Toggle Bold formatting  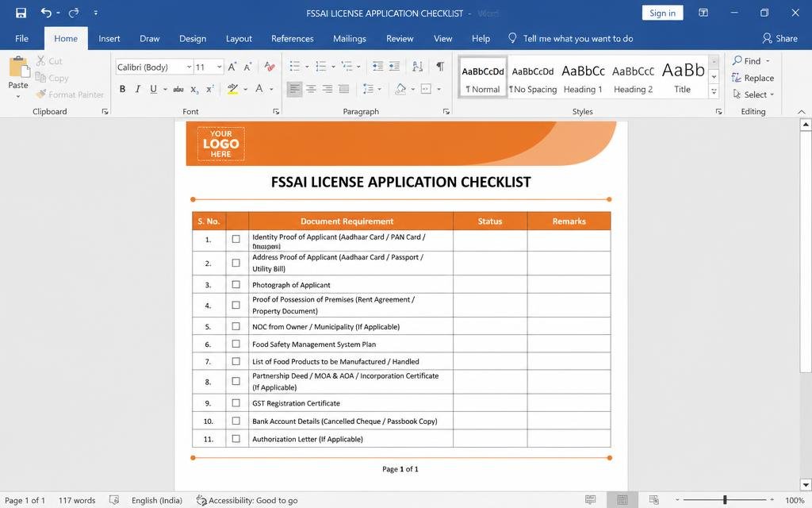[x=122, y=89]
